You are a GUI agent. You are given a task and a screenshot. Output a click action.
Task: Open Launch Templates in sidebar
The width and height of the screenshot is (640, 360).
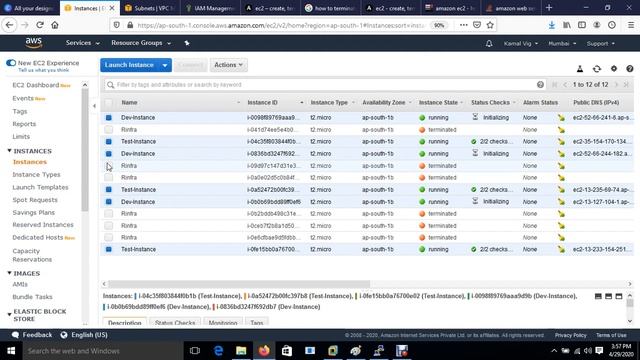click(x=40, y=187)
